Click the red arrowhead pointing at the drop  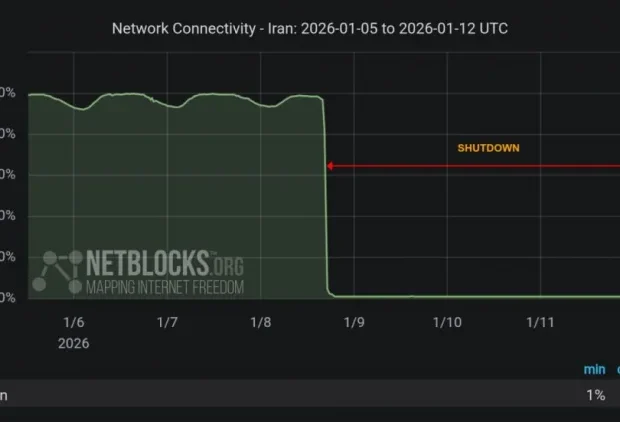tap(332, 167)
